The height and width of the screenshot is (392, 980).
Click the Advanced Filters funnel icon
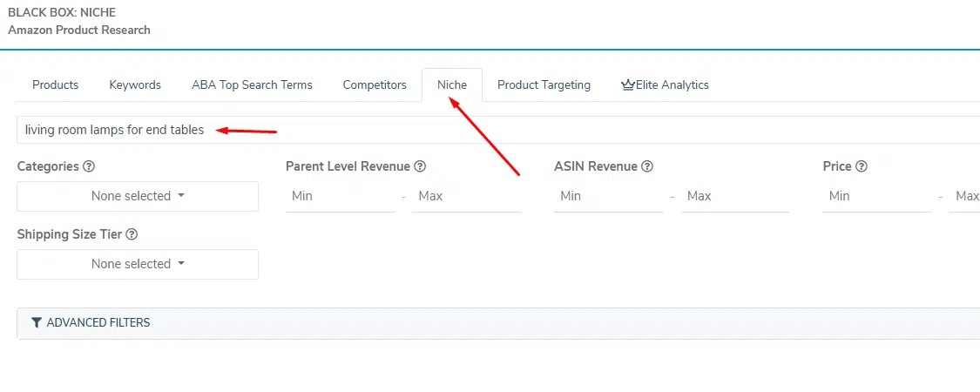37,323
